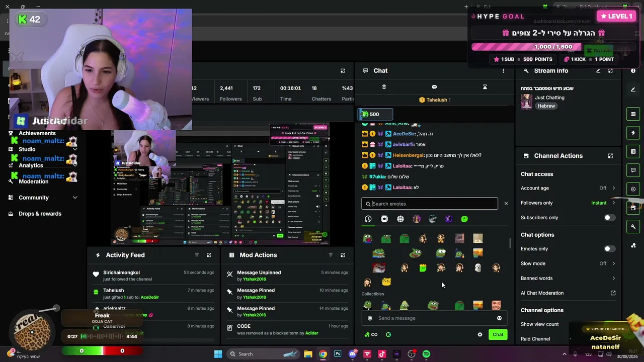
Task: Click the Hebrew language tag
Action: click(546, 106)
